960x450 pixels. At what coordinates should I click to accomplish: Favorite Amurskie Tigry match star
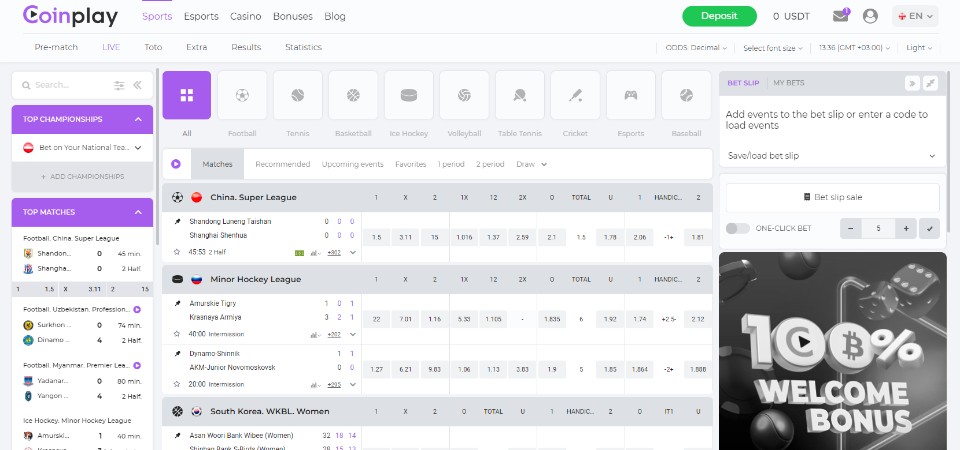tap(177, 334)
